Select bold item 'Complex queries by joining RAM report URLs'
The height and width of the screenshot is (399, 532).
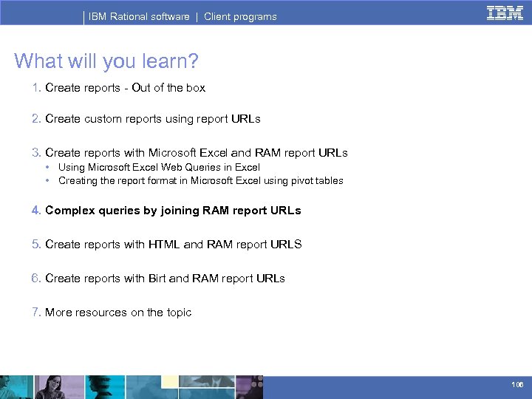point(173,211)
